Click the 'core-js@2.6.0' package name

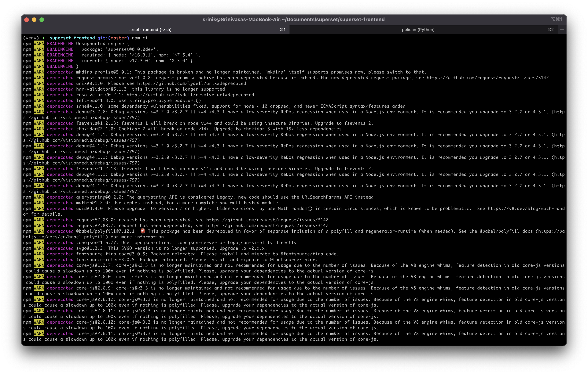tap(95, 277)
